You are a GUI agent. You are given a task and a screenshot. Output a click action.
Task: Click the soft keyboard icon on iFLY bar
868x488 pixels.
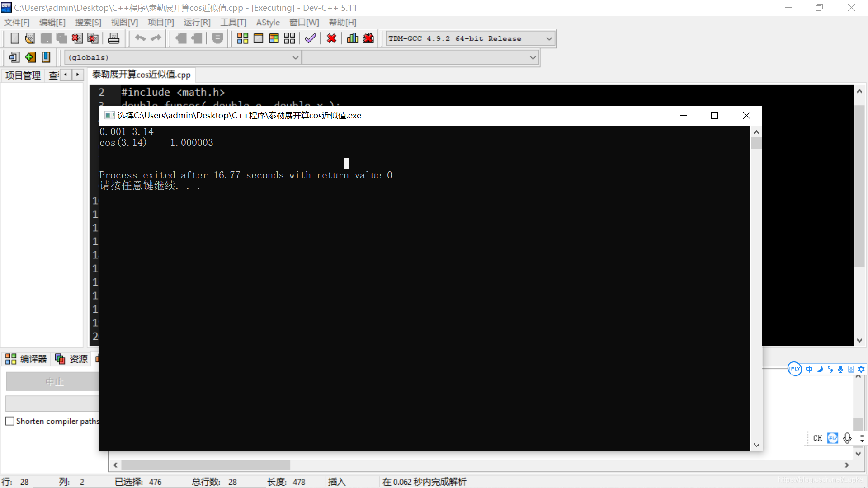(851, 369)
